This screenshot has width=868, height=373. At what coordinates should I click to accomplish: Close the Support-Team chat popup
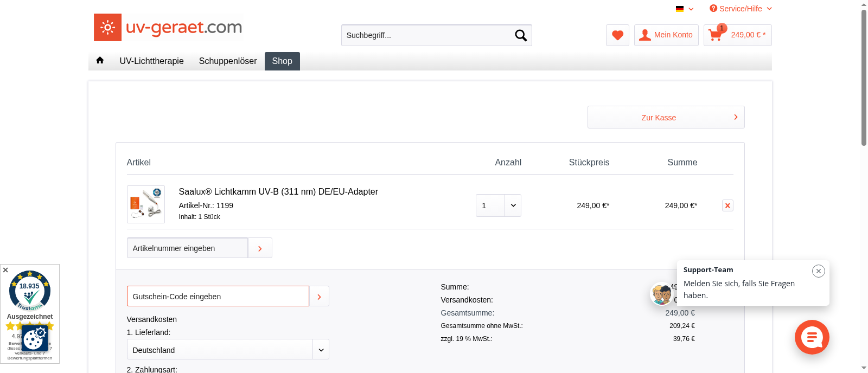coord(818,271)
